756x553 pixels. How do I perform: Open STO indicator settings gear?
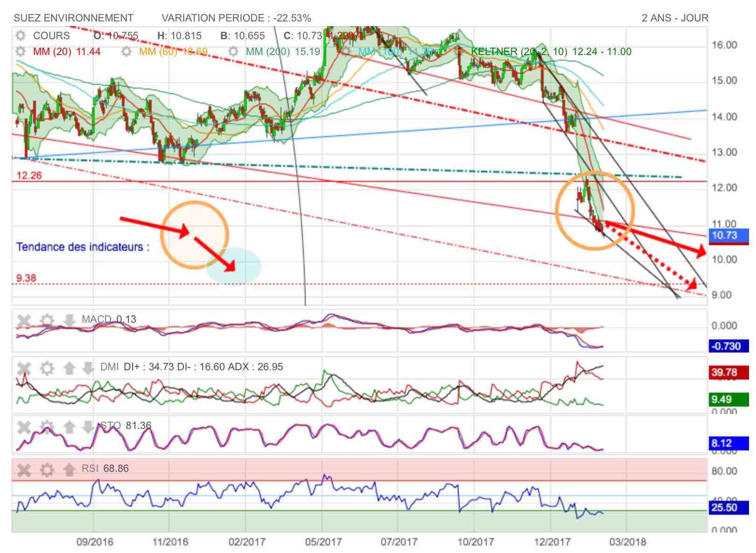pos(47,427)
